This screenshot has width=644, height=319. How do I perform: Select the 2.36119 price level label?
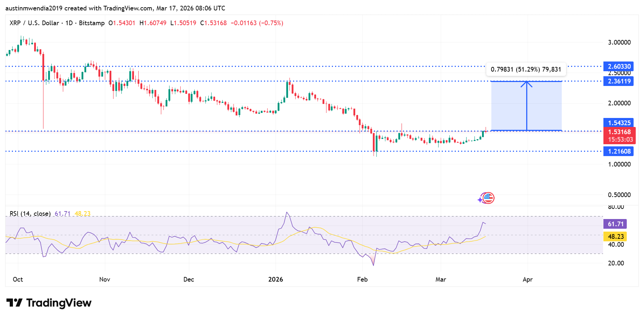(618, 81)
